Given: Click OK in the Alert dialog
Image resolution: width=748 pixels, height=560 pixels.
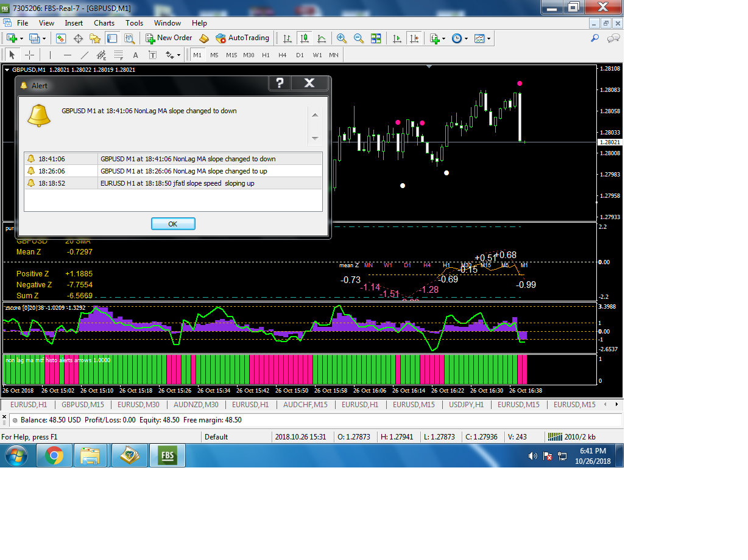Looking at the screenshot, I should pos(173,224).
